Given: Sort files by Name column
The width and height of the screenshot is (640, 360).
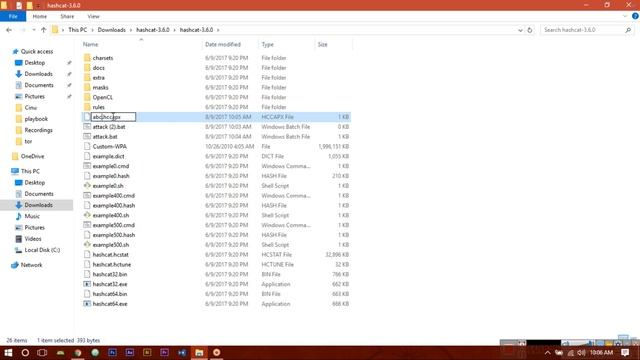Looking at the screenshot, I should (x=91, y=44).
